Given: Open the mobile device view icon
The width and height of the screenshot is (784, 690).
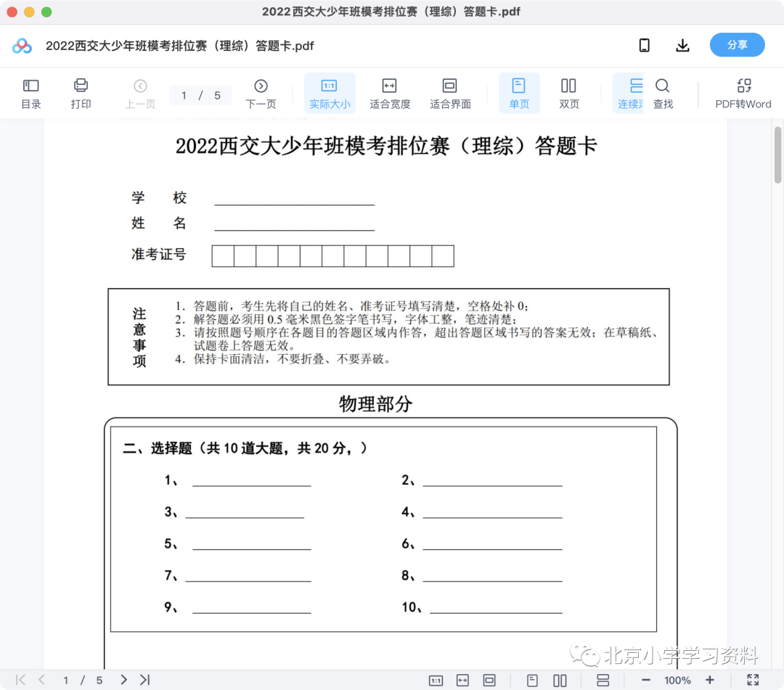Looking at the screenshot, I should pyautogui.click(x=645, y=46).
